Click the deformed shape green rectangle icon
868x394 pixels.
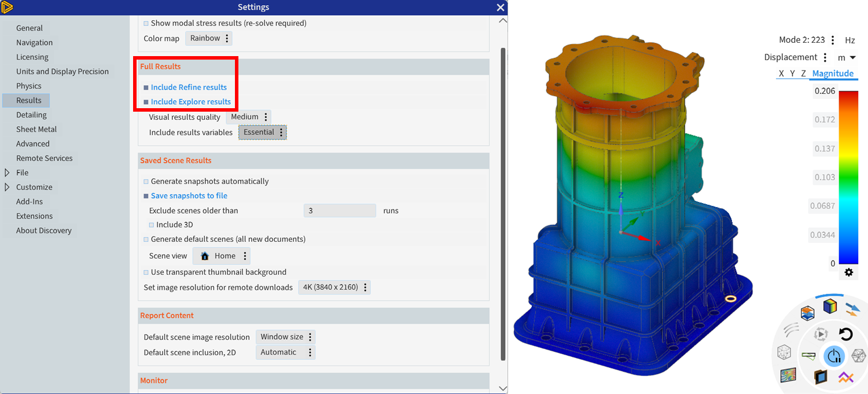(x=808, y=355)
